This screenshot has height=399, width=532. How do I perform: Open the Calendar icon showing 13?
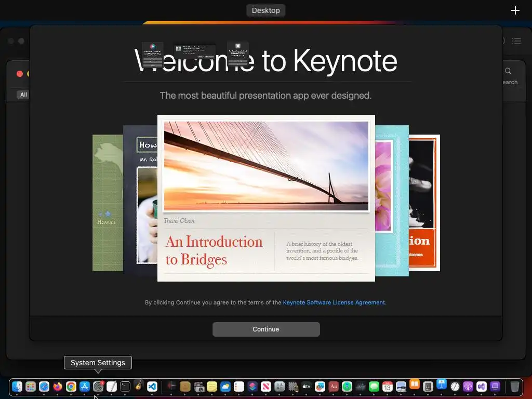388,387
